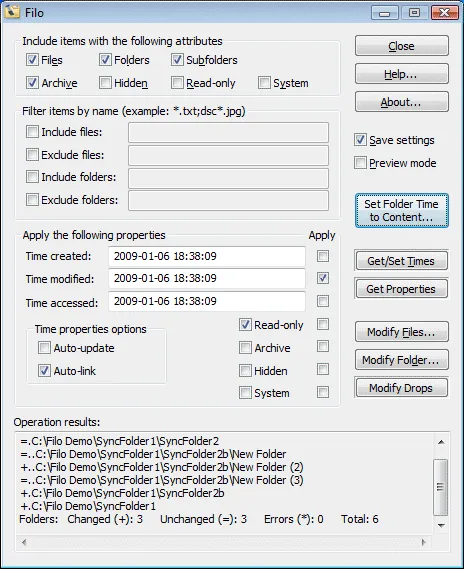The width and height of the screenshot is (464, 569).
Task: Click horizontal scrollbar left arrow
Action: tap(24, 543)
